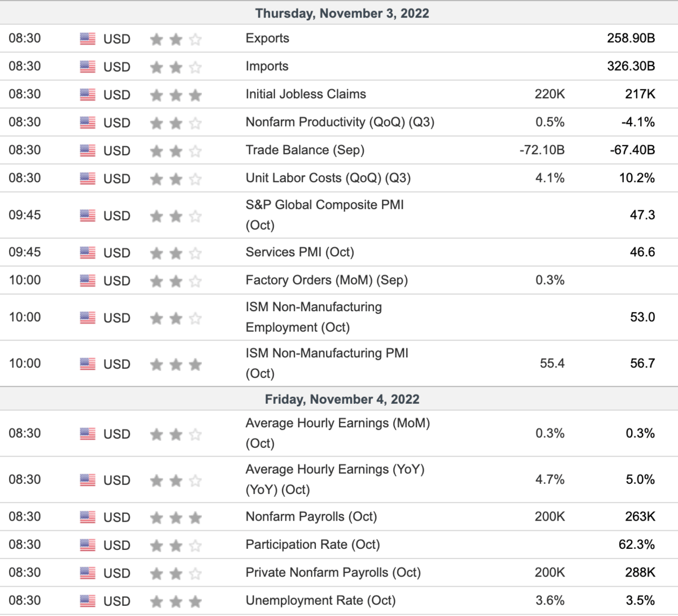
Task: Click the 220K forecast for Initial Jobless Claims
Action: [549, 94]
